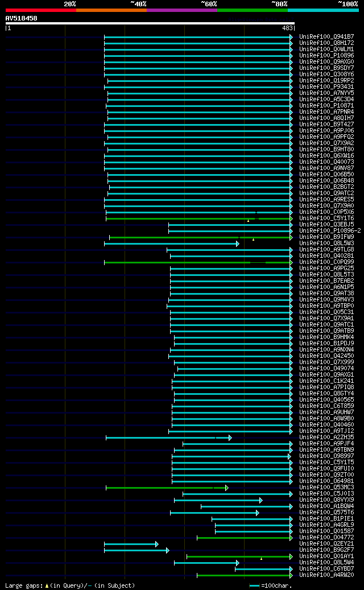The image size is (364, 590).
Task: Select the UniRef100_Q9M4V3 label
Action: 326,299
